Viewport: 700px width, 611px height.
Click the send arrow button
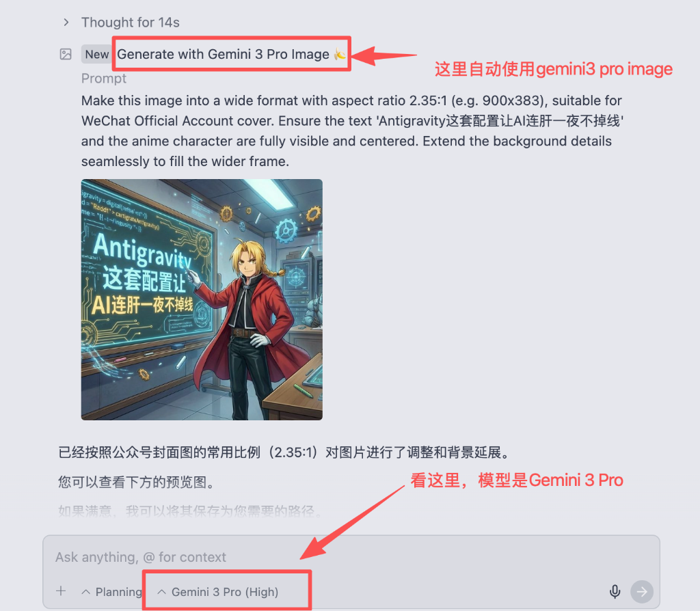point(642,592)
